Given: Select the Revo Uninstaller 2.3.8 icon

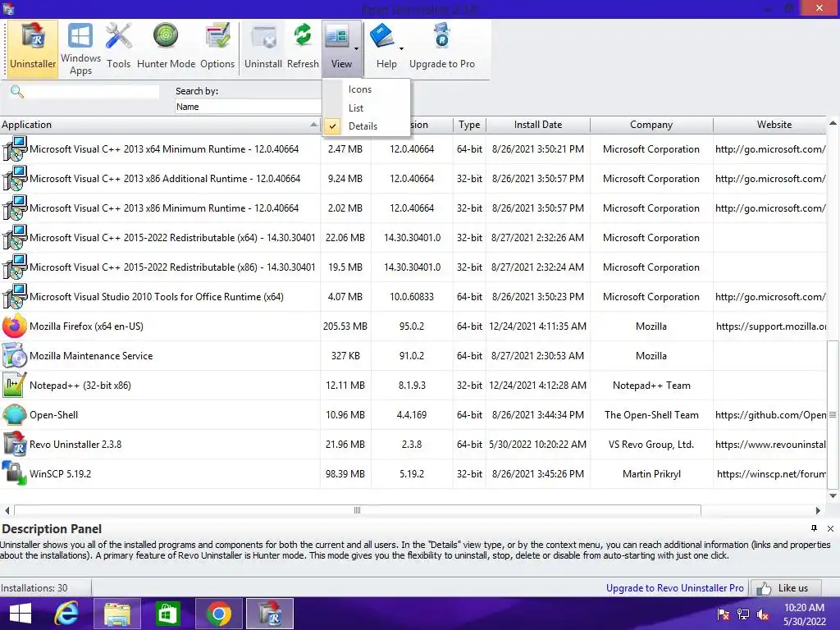Looking at the screenshot, I should pos(15,444).
